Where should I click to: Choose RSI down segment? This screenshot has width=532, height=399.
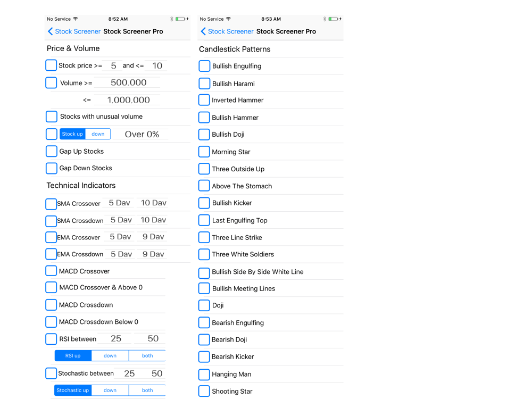(x=110, y=355)
